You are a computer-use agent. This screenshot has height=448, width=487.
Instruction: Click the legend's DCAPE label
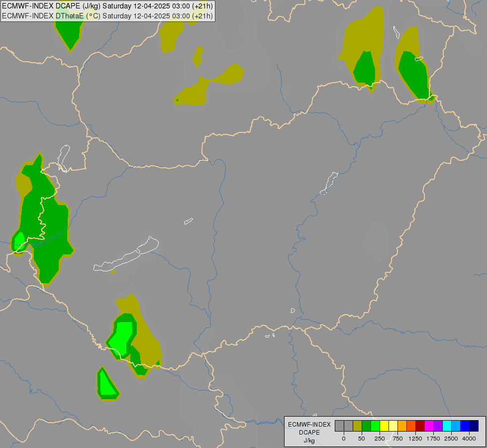(309, 433)
